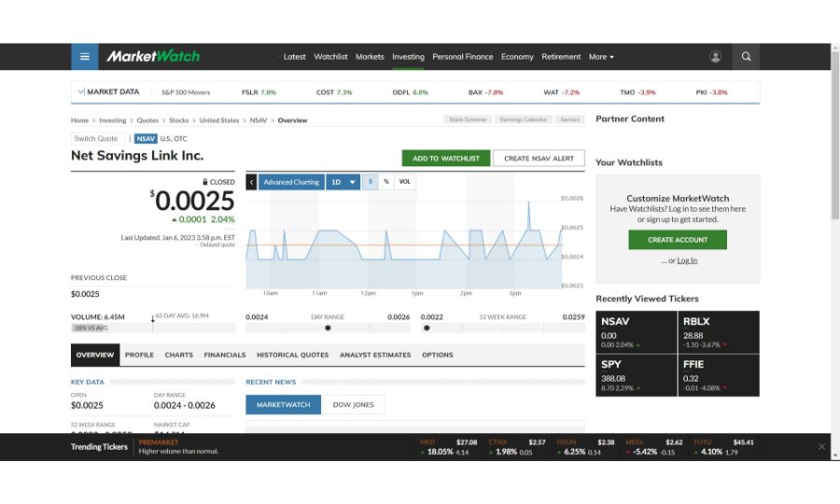Click Quotes breadcrumb link

[147, 120]
